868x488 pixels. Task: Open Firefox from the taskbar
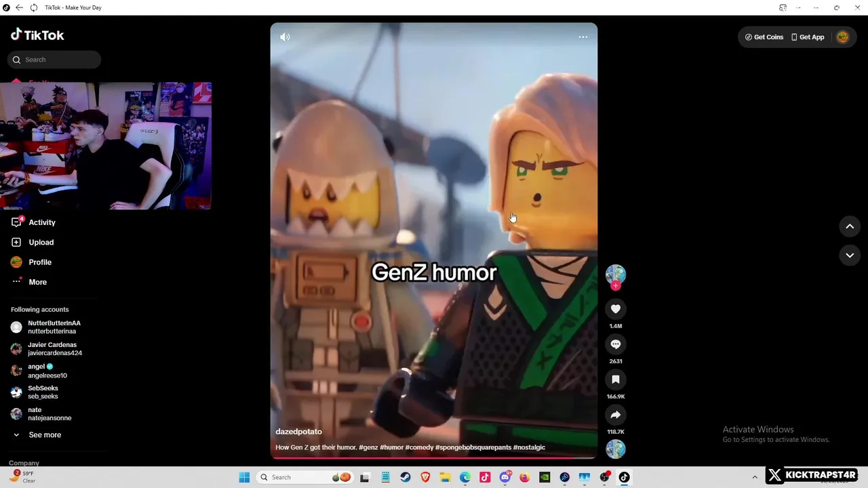(x=524, y=477)
